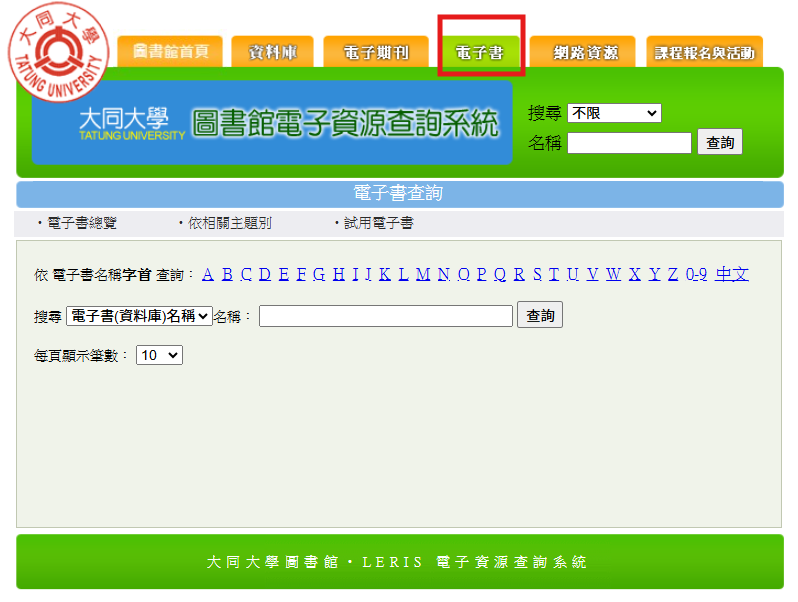Screen dimensions: 798x602
Task: Open the 電子書總覽 submenu item
Action: [x=82, y=223]
